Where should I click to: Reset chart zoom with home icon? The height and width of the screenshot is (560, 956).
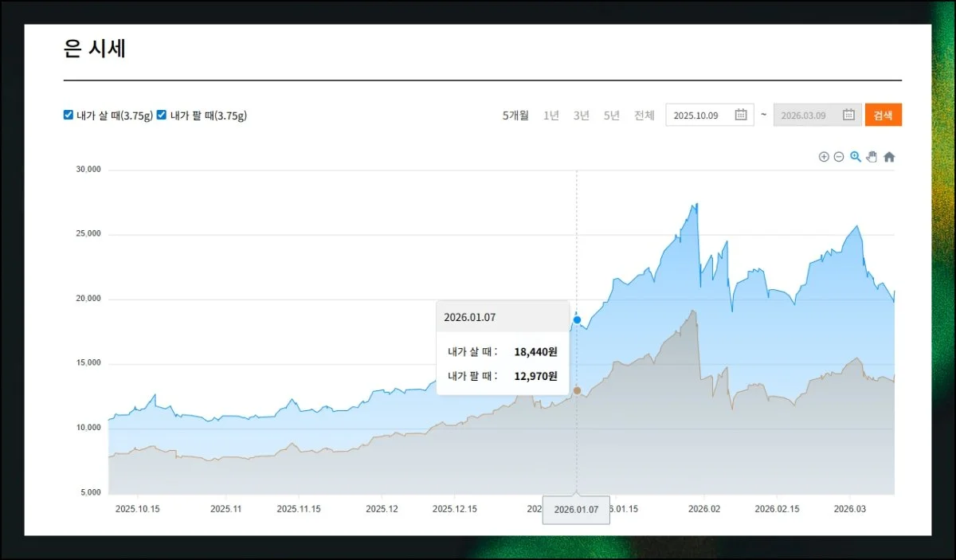[889, 157]
